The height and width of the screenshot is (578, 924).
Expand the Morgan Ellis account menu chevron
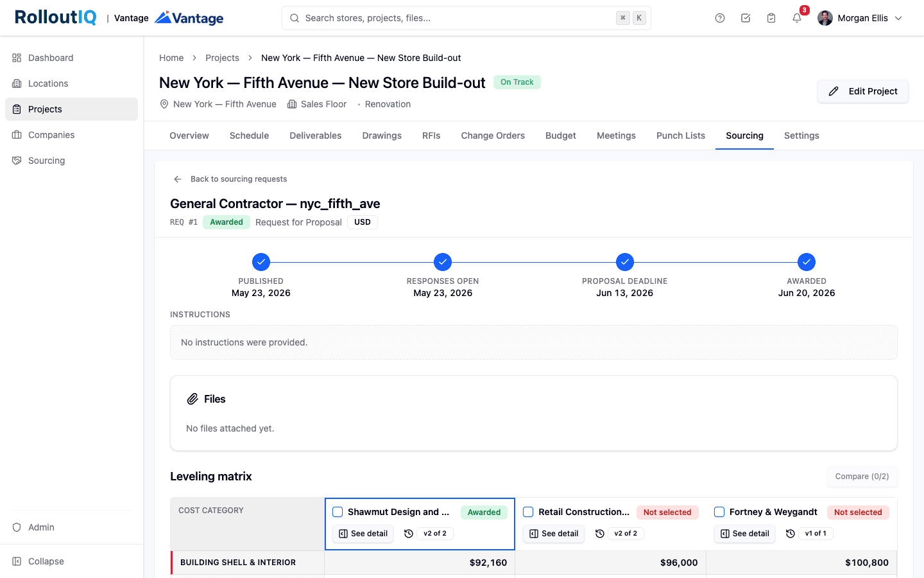coord(898,18)
